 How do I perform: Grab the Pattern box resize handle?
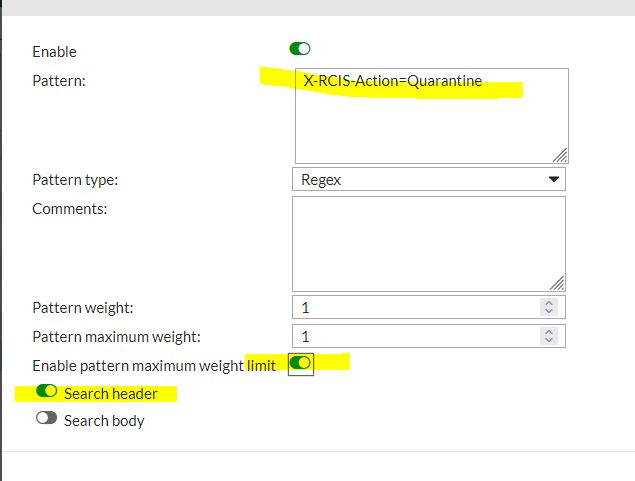tap(560, 154)
